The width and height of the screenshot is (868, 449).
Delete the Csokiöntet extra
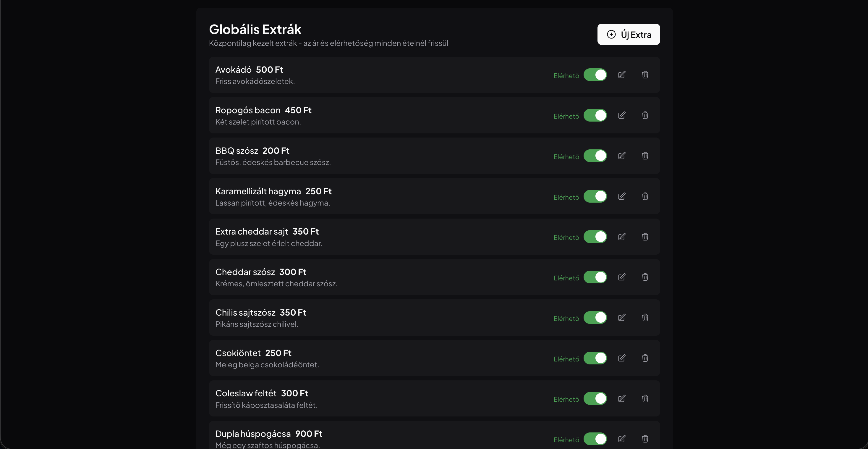pos(645,358)
